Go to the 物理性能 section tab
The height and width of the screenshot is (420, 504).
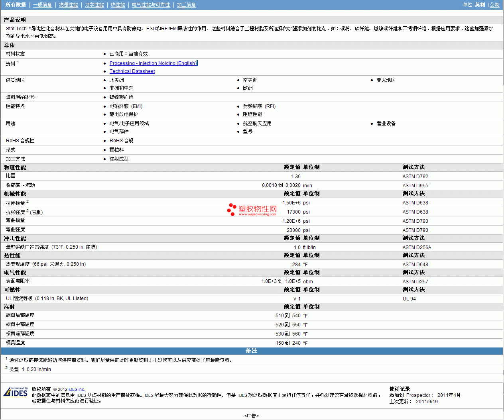click(68, 5)
